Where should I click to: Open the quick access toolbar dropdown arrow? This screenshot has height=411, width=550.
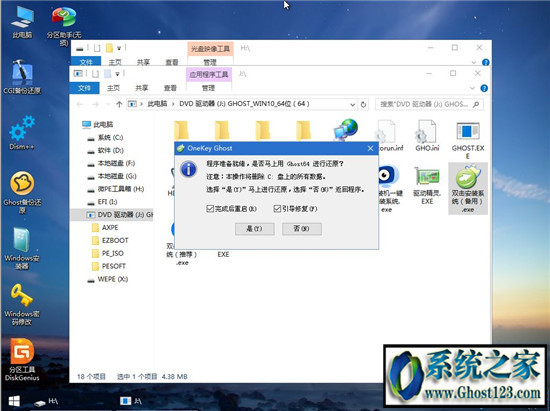[118, 74]
